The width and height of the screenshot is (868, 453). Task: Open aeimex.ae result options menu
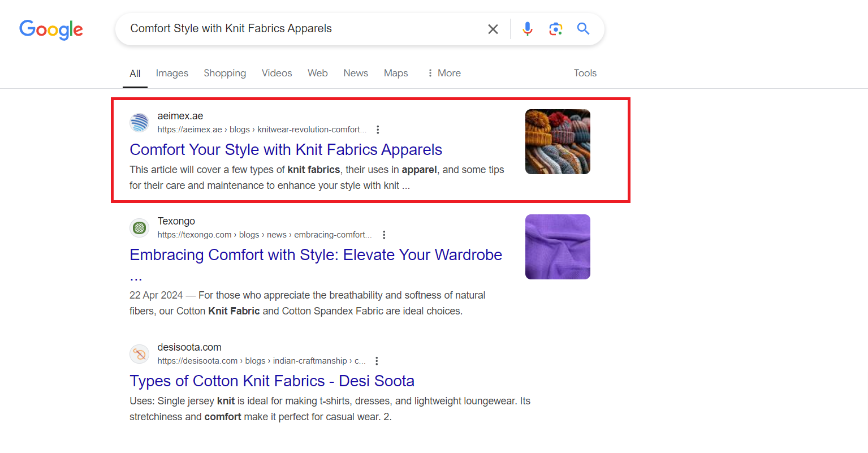tap(378, 130)
